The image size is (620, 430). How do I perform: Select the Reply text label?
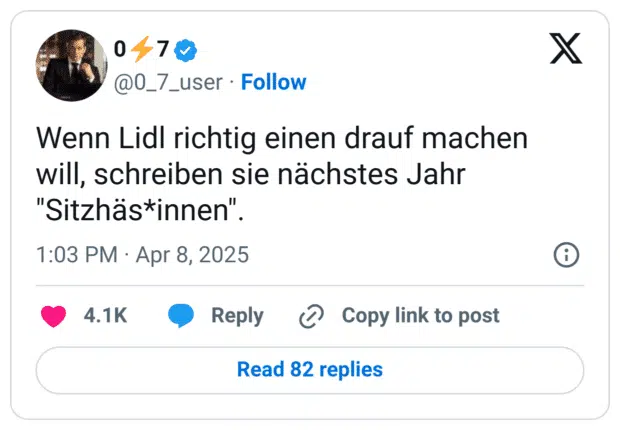tap(237, 316)
